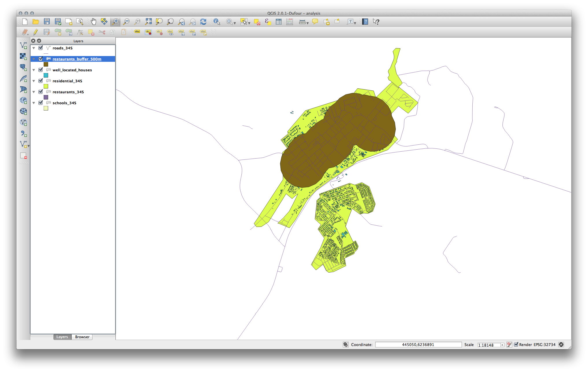Click the Add Vector Layer icon
The width and height of the screenshot is (588, 372).
pos(23,45)
